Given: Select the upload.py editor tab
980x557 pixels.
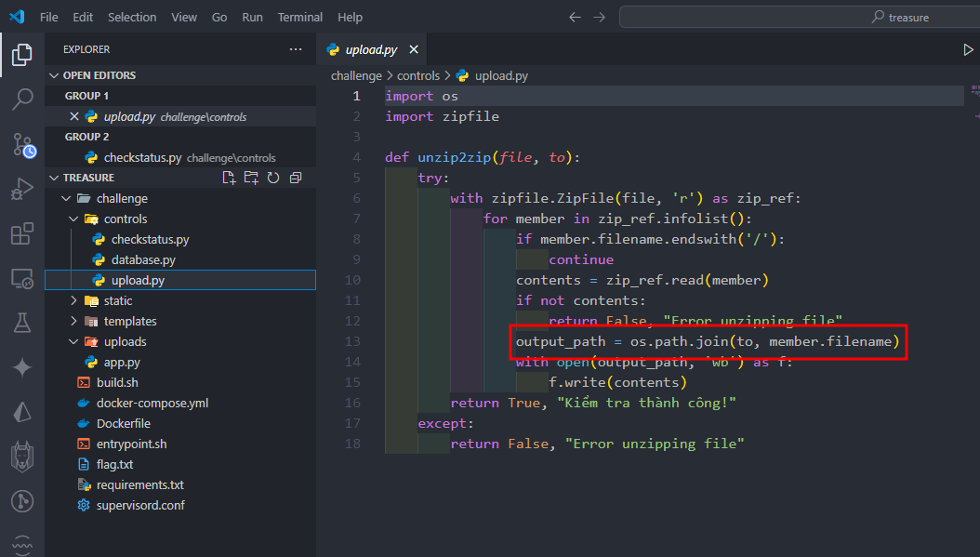Looking at the screenshot, I should tap(372, 49).
